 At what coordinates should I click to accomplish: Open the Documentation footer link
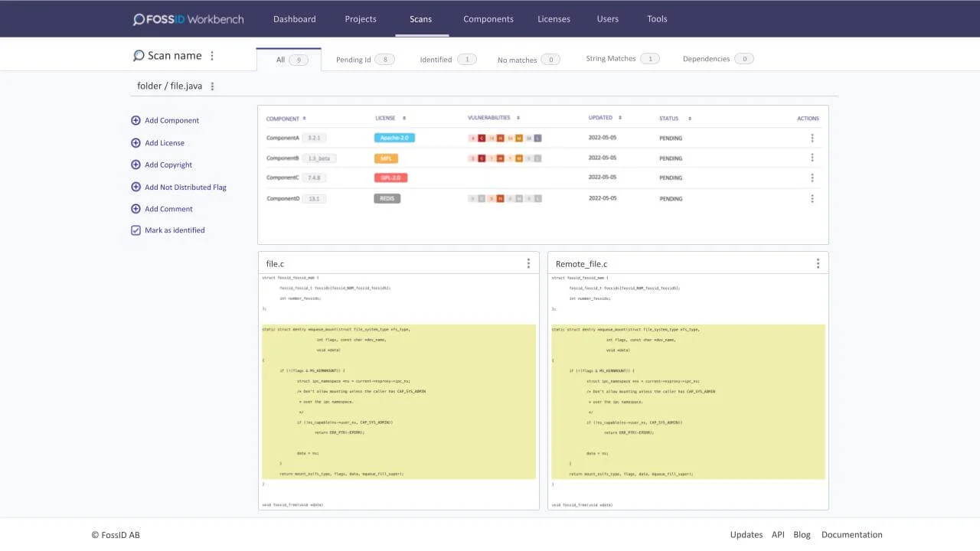point(851,534)
